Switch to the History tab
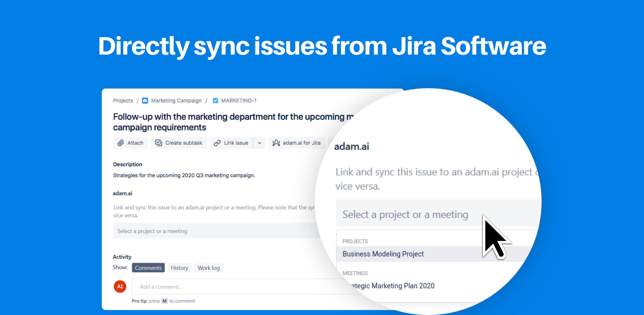This screenshot has height=315, width=644. pos(179,268)
